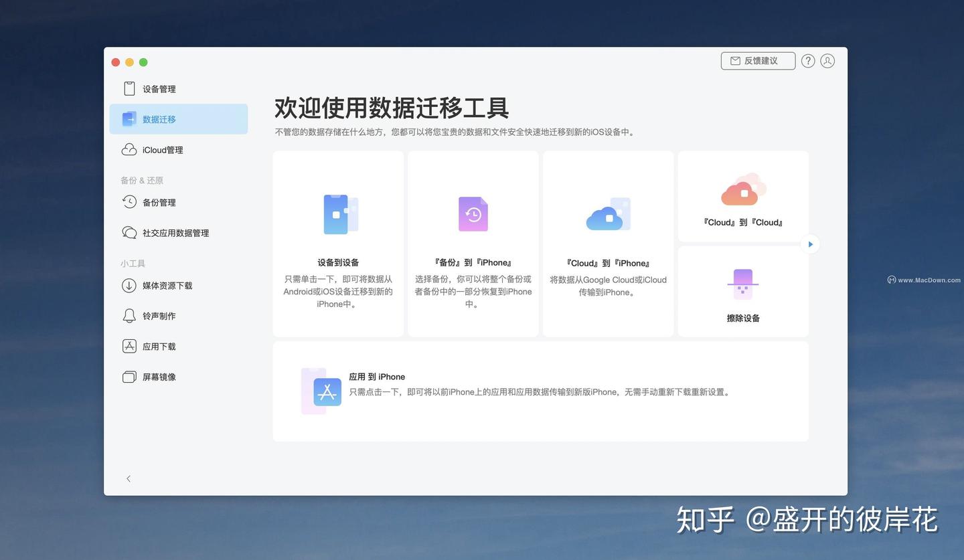964x560 pixels.
Task: Open the iCloud管理 cloud icon
Action: [x=129, y=149]
